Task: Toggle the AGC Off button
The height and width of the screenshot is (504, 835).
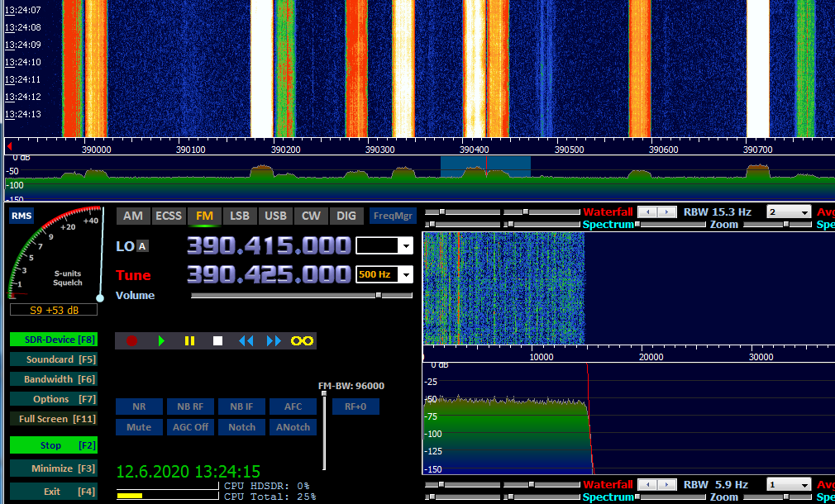Action: coord(190,427)
